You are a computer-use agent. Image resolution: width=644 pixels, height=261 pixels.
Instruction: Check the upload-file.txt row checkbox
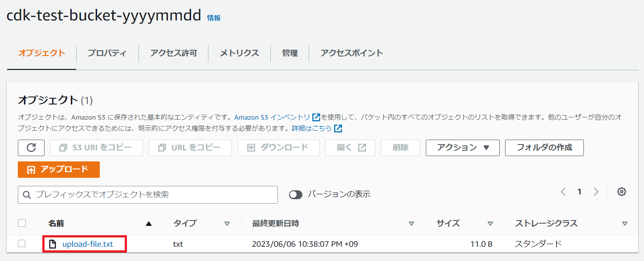(21, 243)
